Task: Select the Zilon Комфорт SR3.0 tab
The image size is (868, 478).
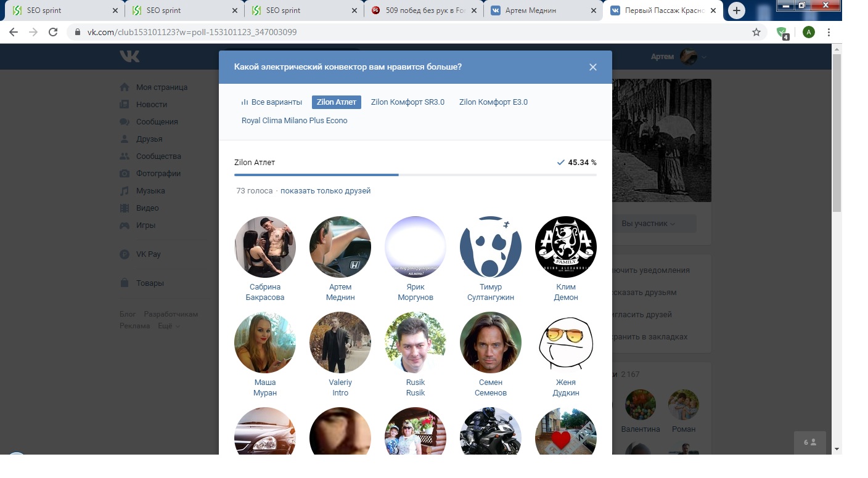Action: coord(407,102)
